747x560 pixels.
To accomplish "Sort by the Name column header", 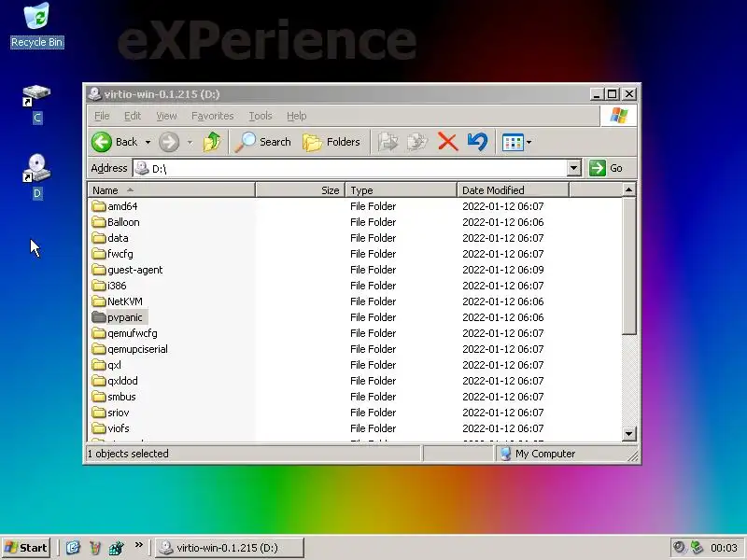I will tap(172, 190).
